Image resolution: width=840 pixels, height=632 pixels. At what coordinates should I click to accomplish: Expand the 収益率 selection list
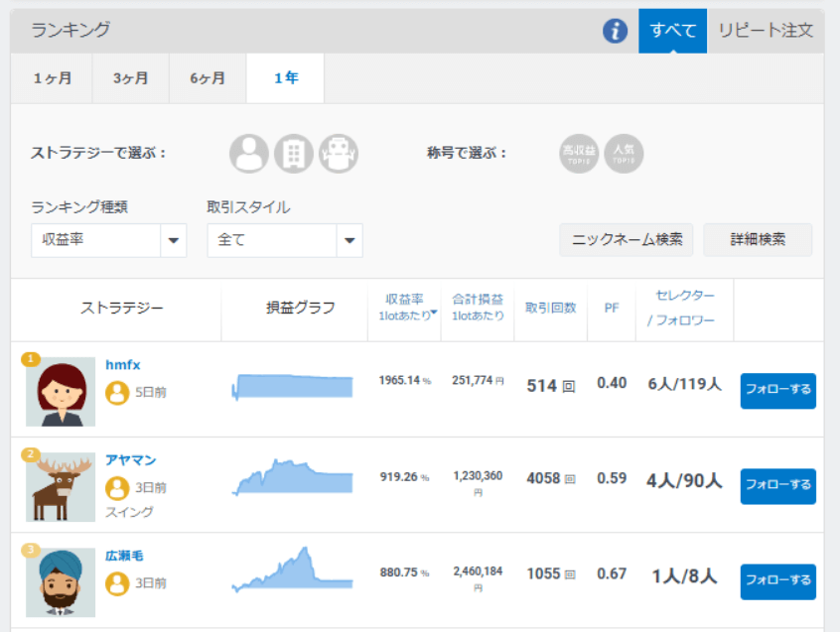tap(174, 240)
